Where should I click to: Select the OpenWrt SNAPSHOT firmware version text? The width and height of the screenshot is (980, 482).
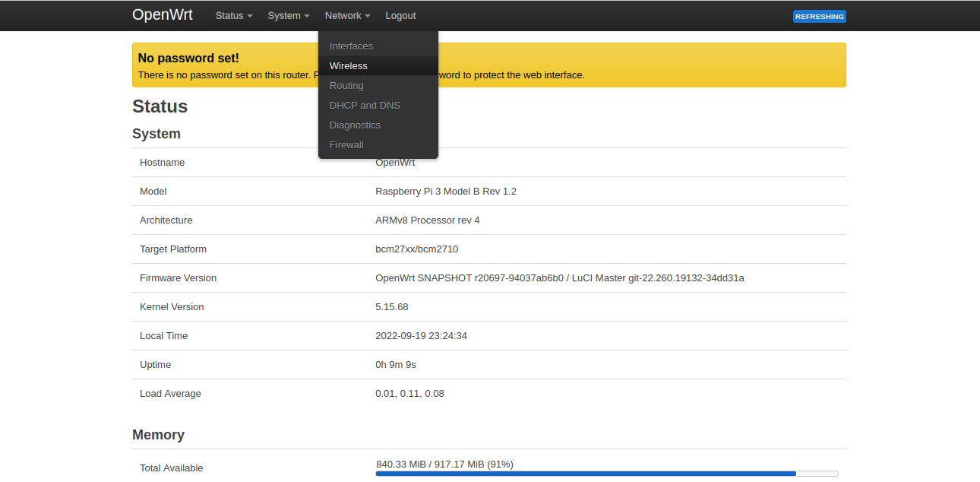click(x=560, y=278)
